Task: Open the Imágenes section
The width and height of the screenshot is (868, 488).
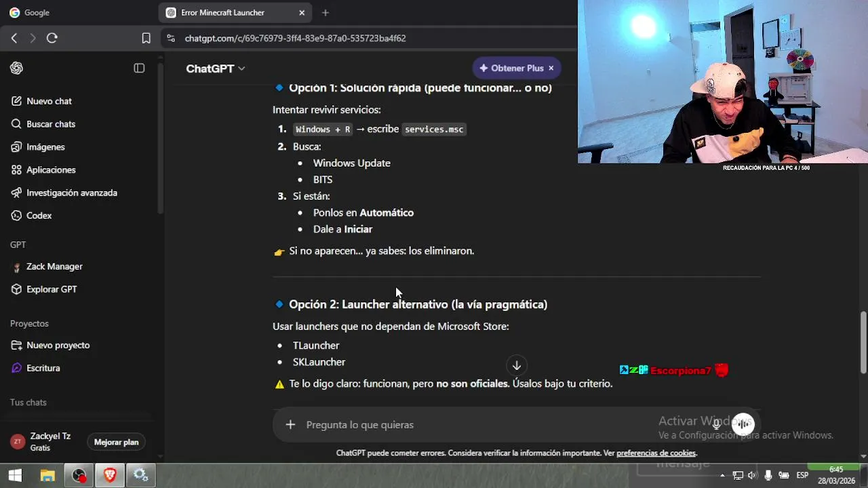Action: (45, 147)
